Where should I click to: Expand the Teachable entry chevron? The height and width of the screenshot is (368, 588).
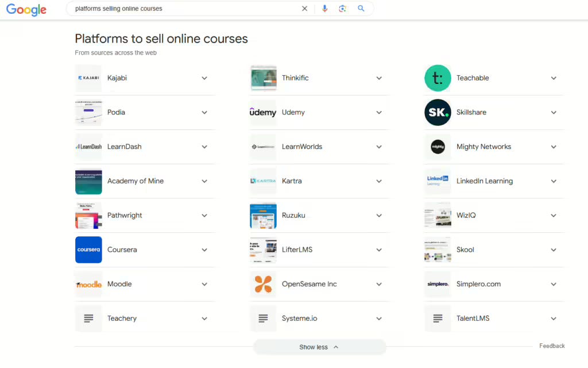554,78
